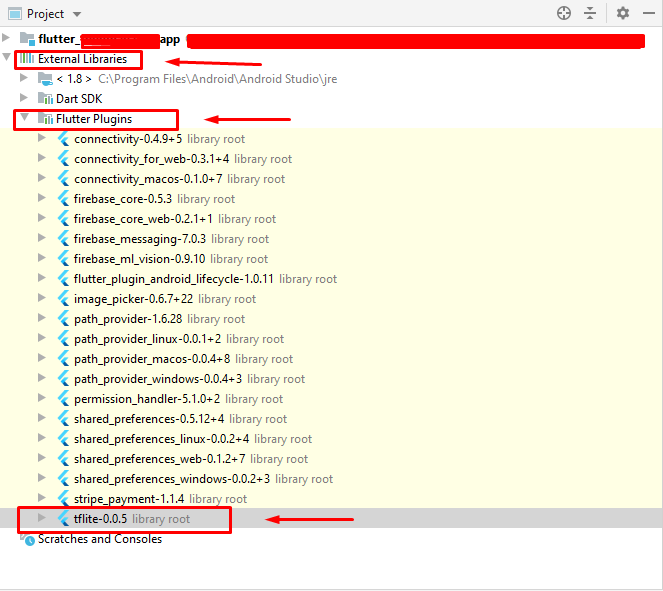
Task: Click the locate/scroll from source target icon
Action: (x=564, y=13)
